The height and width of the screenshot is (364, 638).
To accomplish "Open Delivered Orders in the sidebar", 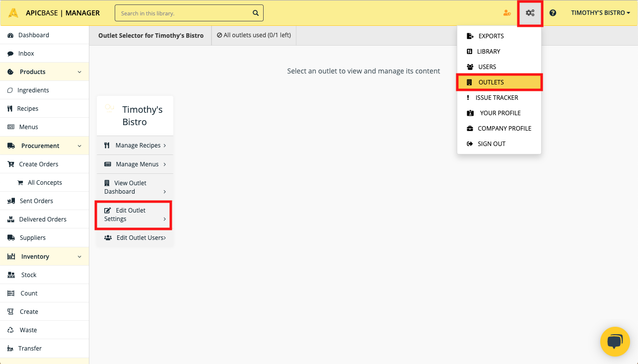I will tap(42, 219).
